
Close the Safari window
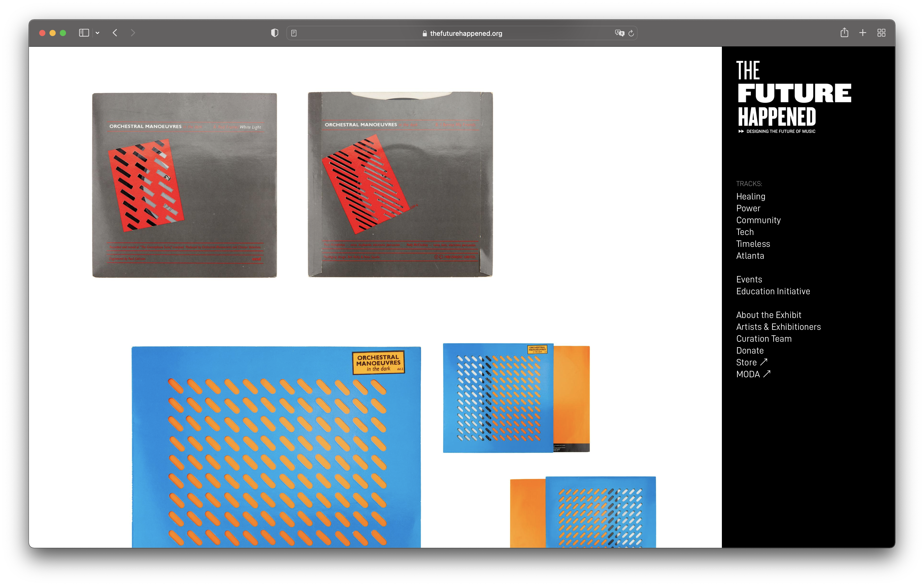[x=42, y=33]
